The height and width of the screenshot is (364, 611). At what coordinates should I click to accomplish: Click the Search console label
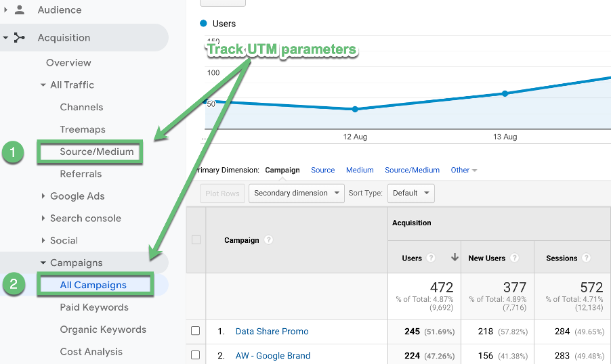tap(85, 219)
